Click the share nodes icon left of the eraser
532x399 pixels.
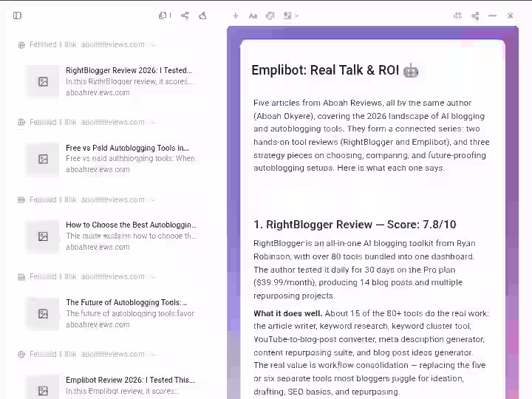(185, 16)
